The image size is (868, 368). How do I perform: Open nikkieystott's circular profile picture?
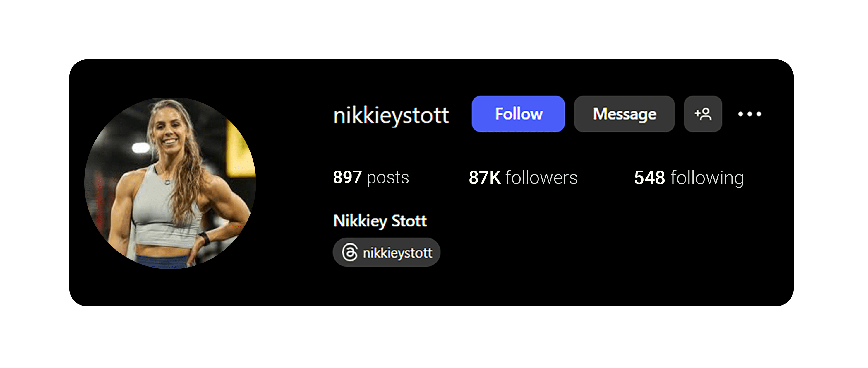click(170, 183)
